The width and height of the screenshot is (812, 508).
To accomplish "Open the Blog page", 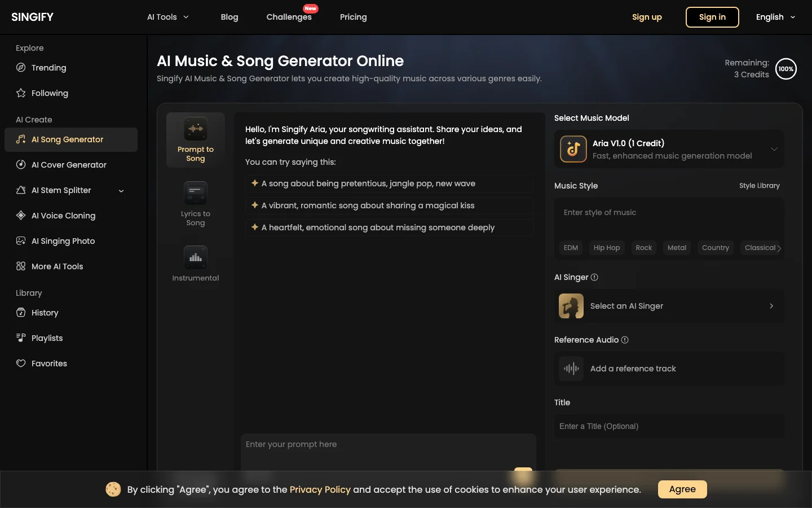I will (230, 17).
